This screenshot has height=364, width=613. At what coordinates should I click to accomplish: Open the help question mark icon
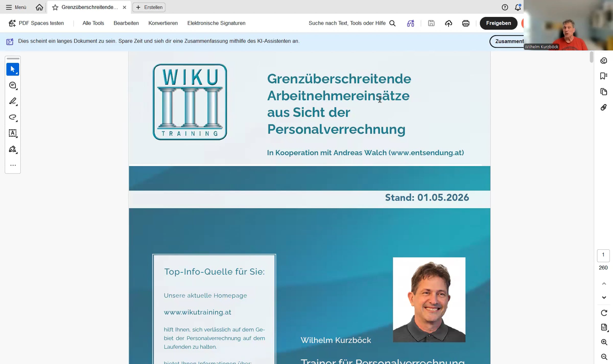pyautogui.click(x=505, y=7)
